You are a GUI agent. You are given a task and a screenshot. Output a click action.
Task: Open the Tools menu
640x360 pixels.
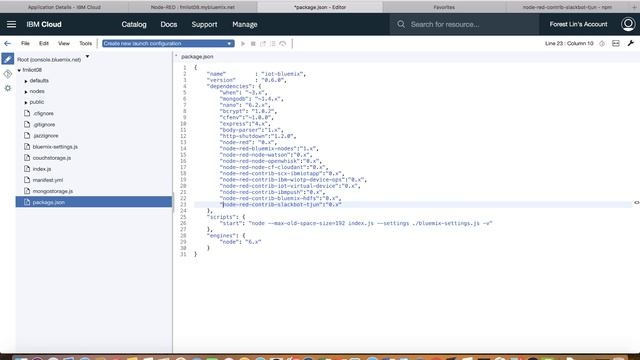tap(85, 43)
